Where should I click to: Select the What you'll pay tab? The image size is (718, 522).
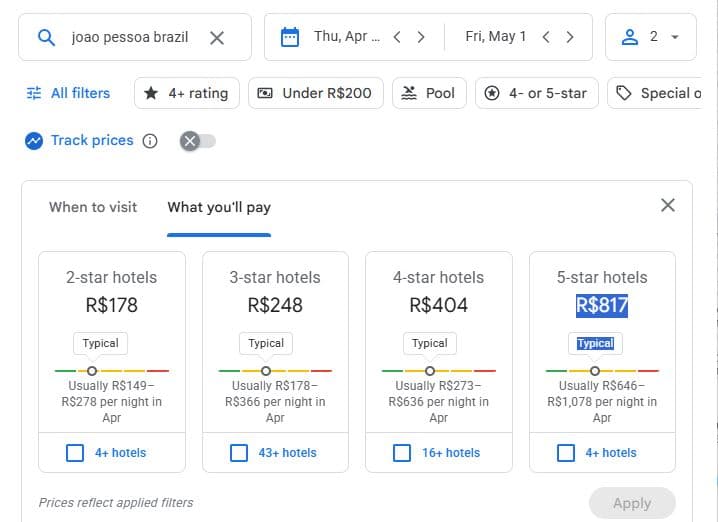click(x=219, y=207)
